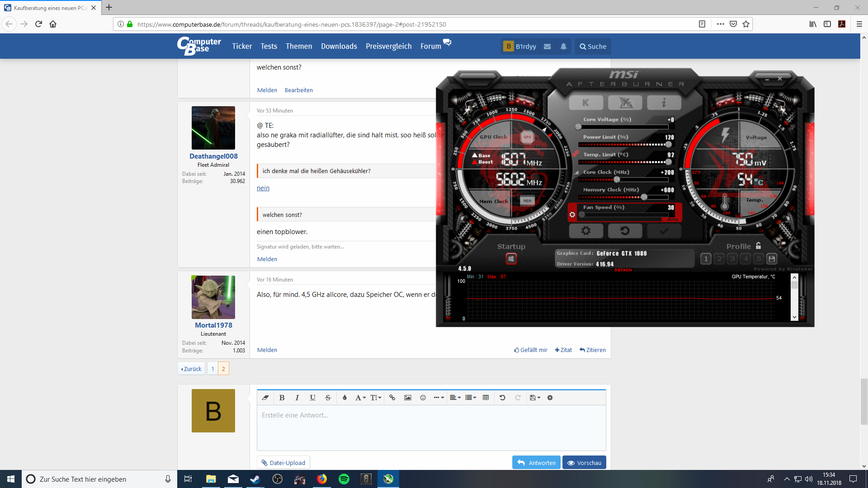Image resolution: width=868 pixels, height=488 pixels.
Task: Reset Afterburner settings to defaults
Action: click(x=625, y=231)
